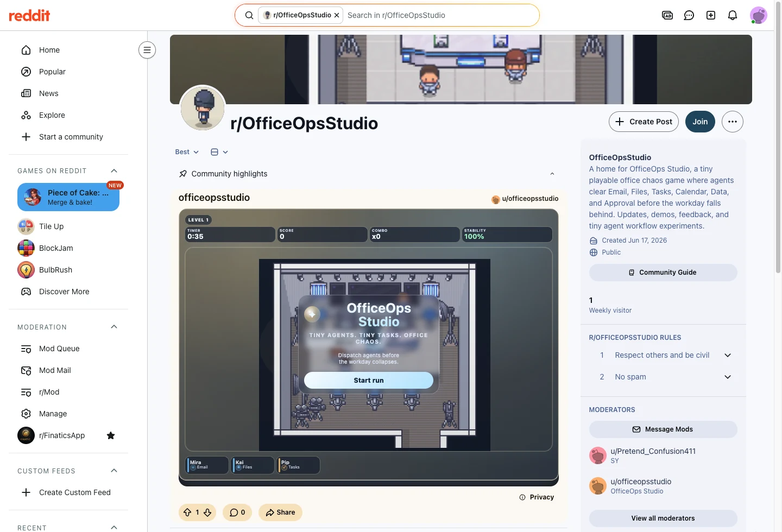Open the advertise icon in header
Image resolution: width=782 pixels, height=532 pixels.
click(x=667, y=15)
